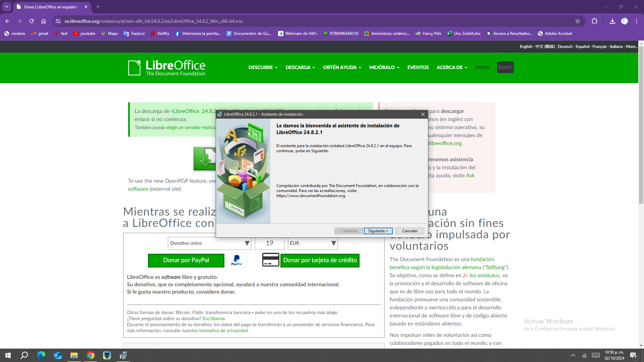644x362 pixels.
Task: Open the browser home page
Action: pos(44,21)
